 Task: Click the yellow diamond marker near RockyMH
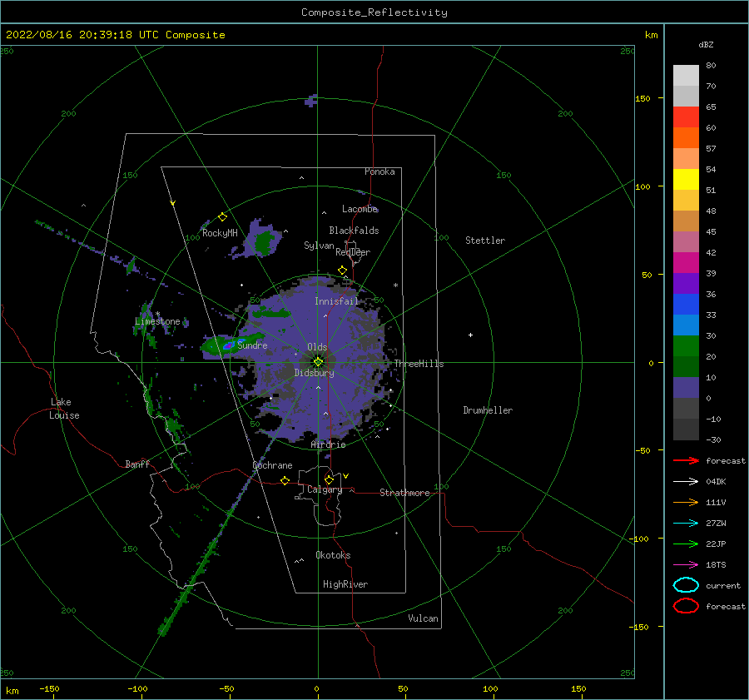point(222,217)
